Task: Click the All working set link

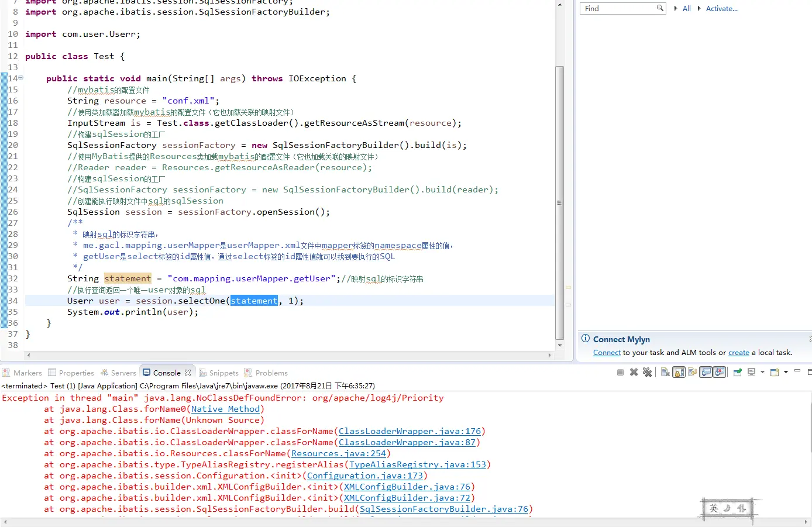Action: click(x=687, y=8)
